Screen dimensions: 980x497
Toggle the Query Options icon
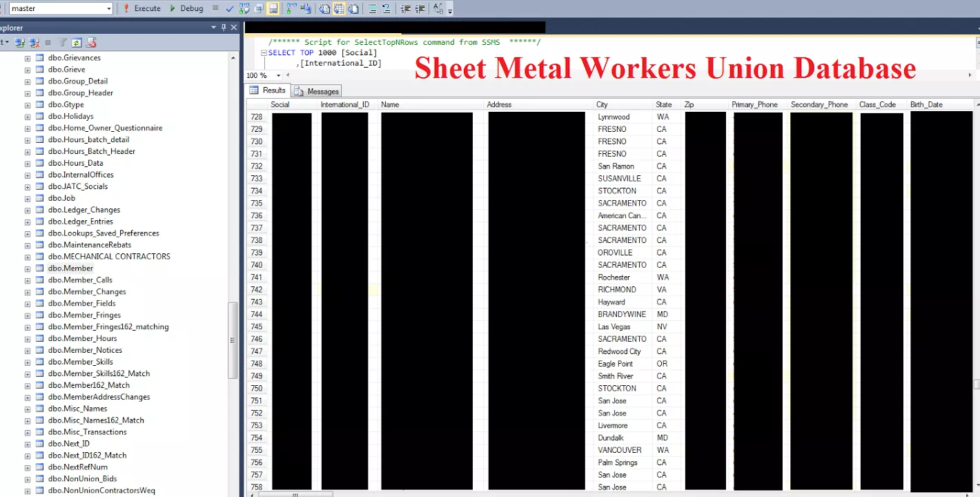tap(259, 8)
